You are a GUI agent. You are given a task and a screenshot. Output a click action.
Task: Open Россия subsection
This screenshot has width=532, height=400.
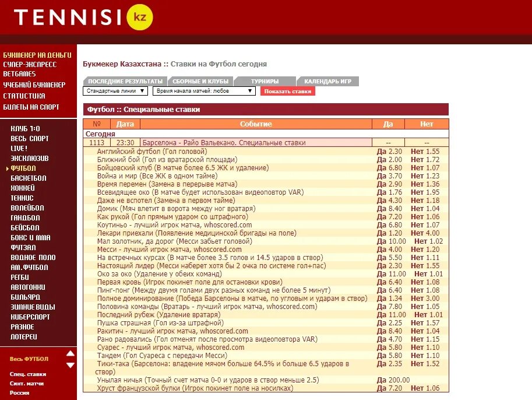point(19,393)
